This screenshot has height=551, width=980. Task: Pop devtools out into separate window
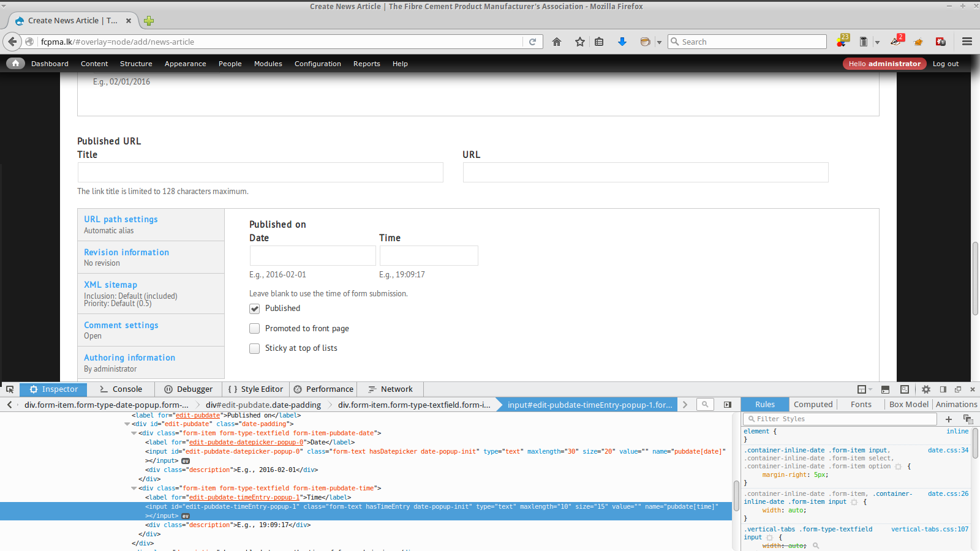(958, 389)
